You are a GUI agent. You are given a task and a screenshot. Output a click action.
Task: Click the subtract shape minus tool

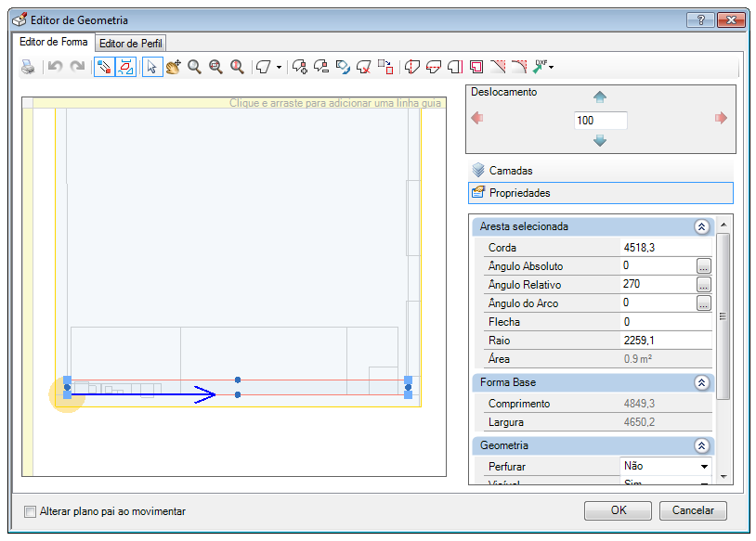click(321, 67)
